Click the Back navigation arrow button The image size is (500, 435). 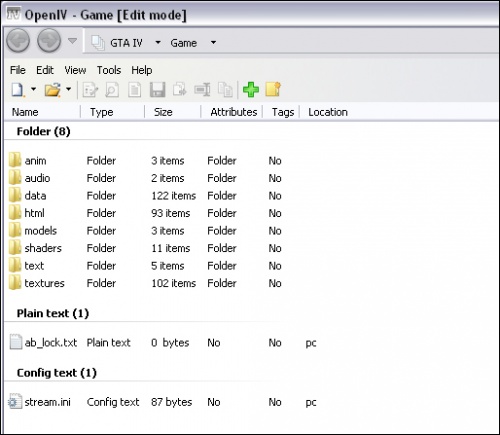click(x=18, y=41)
